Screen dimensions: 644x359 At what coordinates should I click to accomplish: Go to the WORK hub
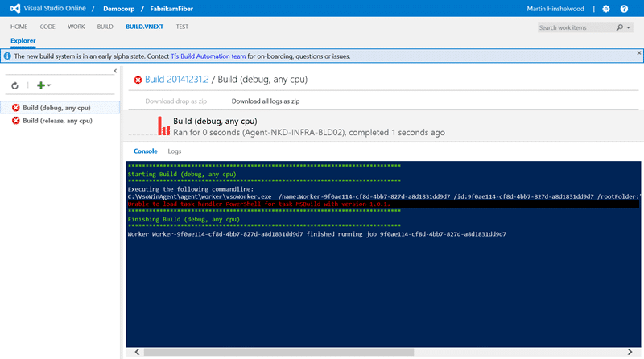point(76,27)
